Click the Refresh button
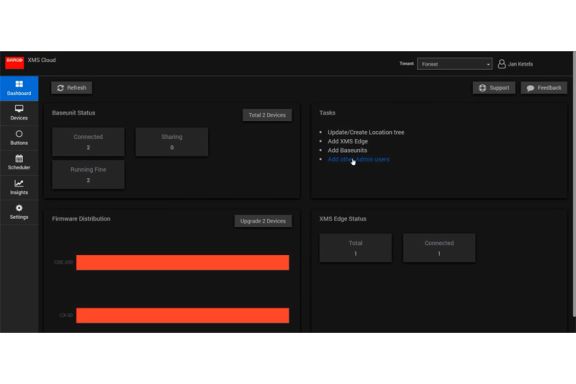 (x=72, y=88)
